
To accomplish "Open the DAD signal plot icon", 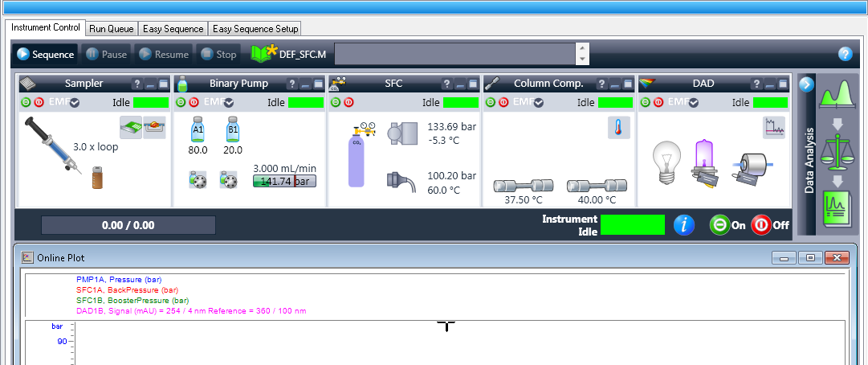I will pyautogui.click(x=773, y=127).
